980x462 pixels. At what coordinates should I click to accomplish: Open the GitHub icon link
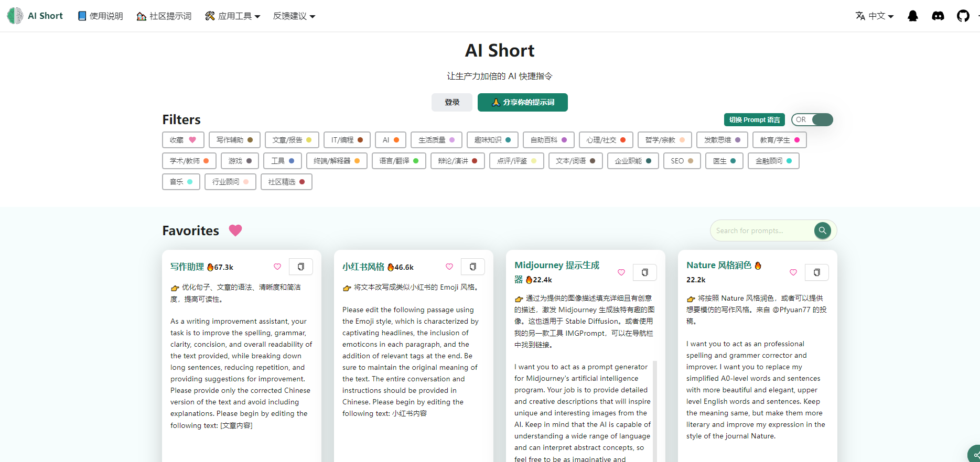[x=963, y=16]
